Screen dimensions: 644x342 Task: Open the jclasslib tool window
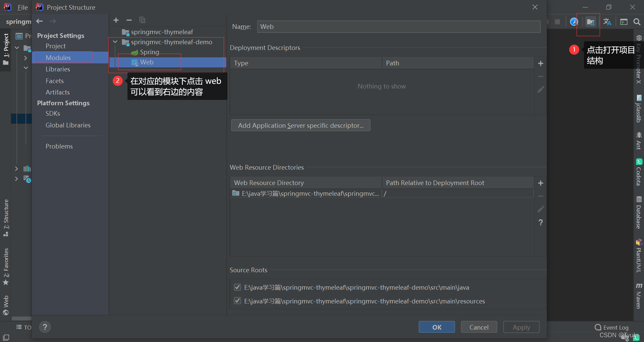[639, 109]
